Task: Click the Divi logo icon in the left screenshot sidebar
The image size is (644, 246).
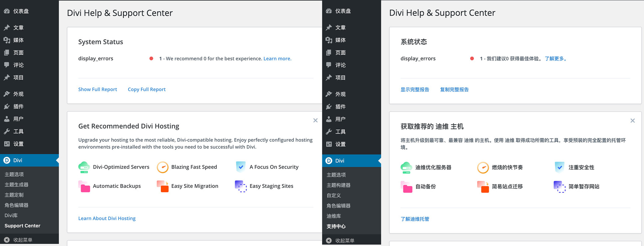Action: tap(7, 160)
